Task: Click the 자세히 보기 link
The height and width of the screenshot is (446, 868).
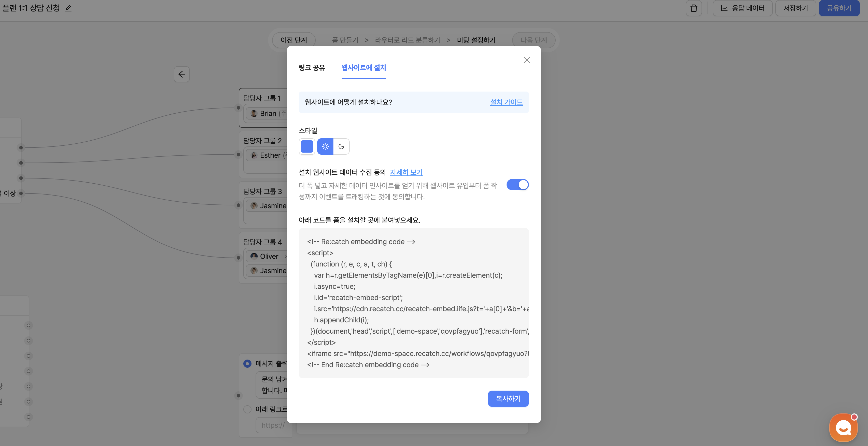Action: point(406,172)
